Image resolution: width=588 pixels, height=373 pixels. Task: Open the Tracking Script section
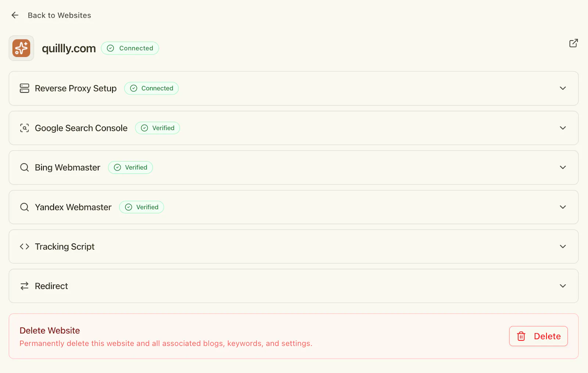pos(294,246)
